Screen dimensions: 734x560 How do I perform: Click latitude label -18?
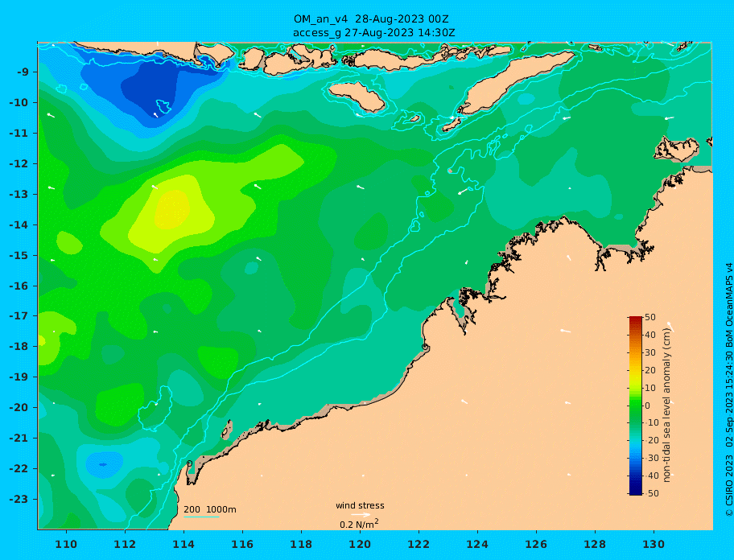pos(19,346)
